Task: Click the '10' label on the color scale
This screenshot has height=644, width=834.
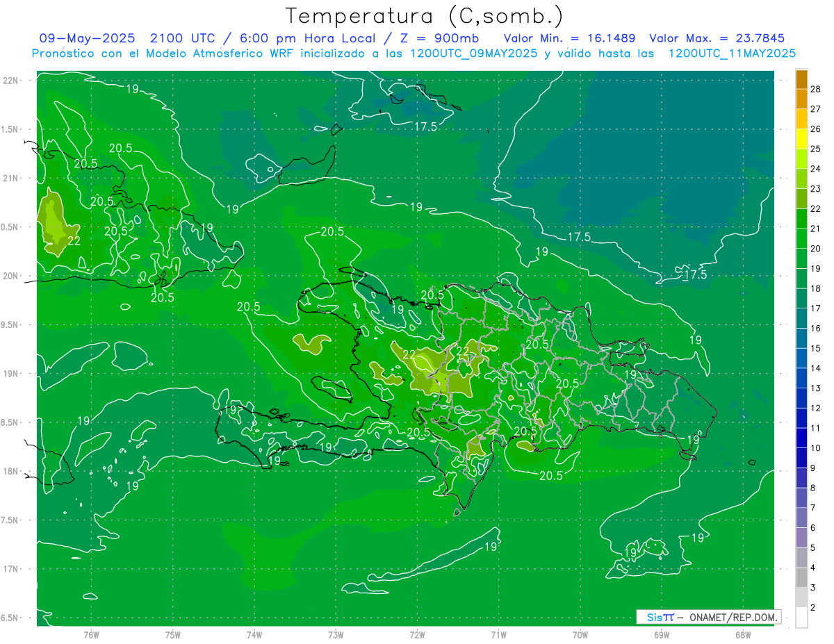Action: (x=816, y=447)
